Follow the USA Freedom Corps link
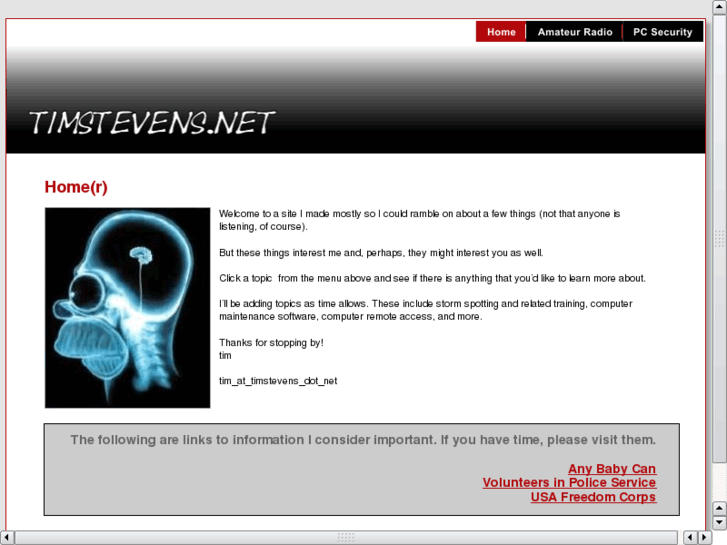 (593, 497)
